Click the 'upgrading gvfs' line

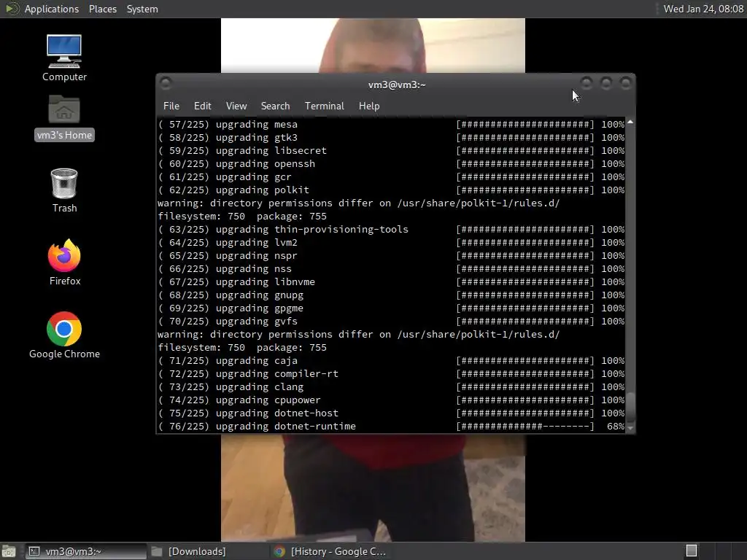coord(391,322)
